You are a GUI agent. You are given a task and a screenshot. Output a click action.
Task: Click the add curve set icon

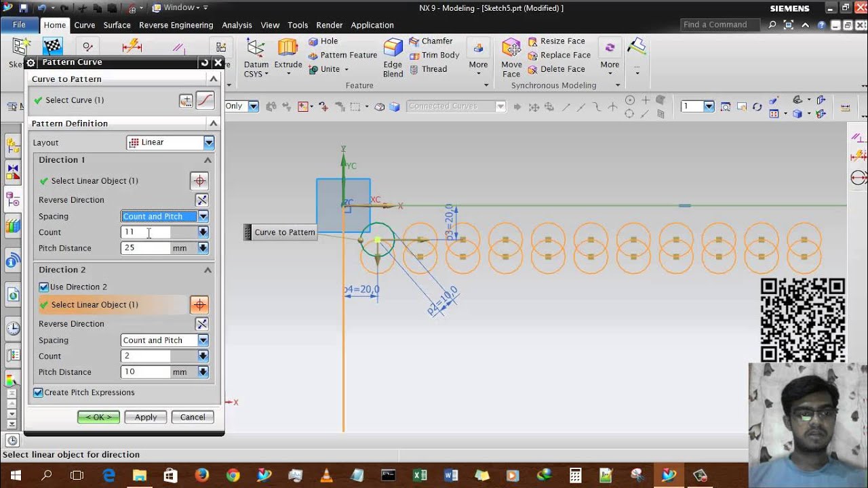click(186, 100)
